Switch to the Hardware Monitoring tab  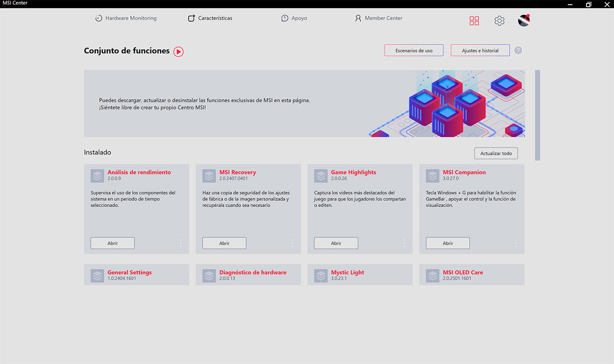click(x=126, y=18)
